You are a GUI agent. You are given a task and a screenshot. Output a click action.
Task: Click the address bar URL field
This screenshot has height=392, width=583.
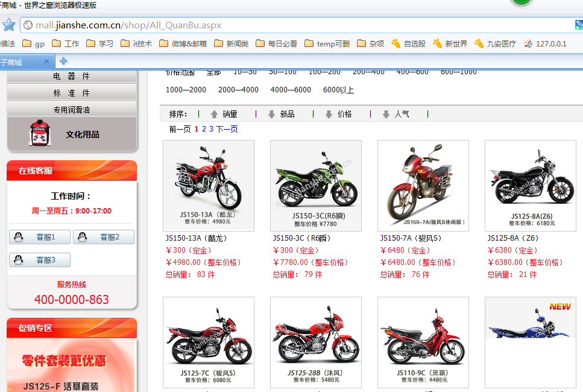[x=297, y=25]
